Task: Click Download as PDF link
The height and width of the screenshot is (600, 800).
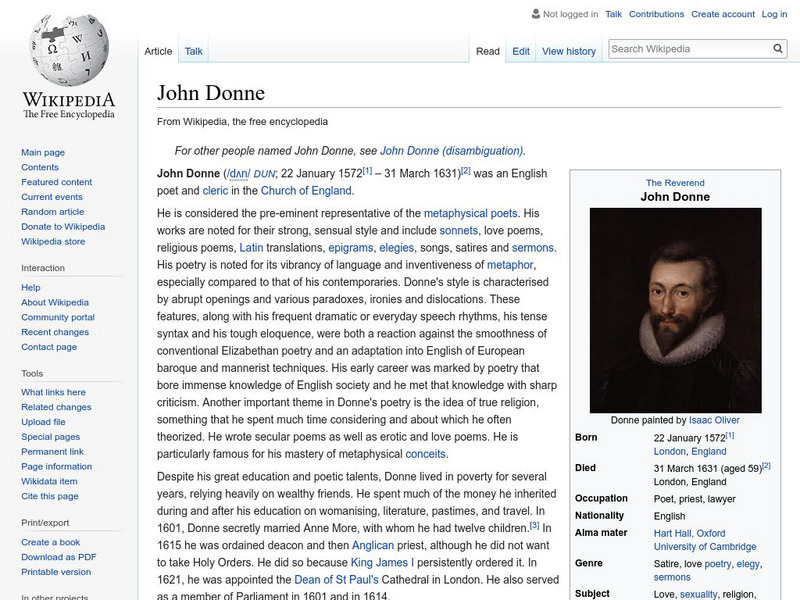Action: 59,557
